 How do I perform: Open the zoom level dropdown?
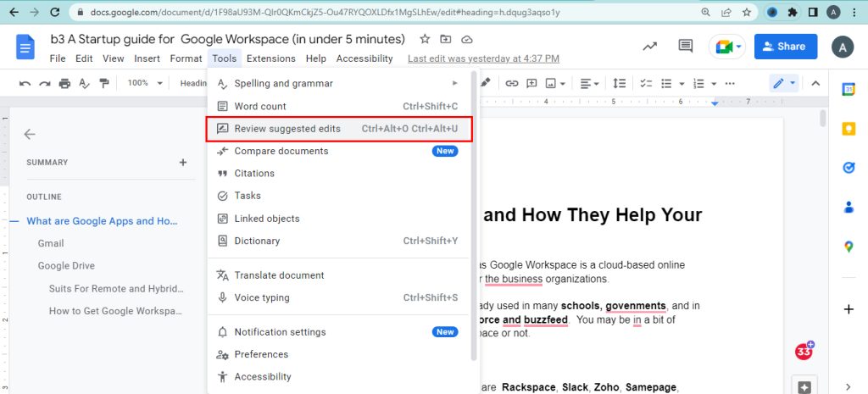[142, 83]
